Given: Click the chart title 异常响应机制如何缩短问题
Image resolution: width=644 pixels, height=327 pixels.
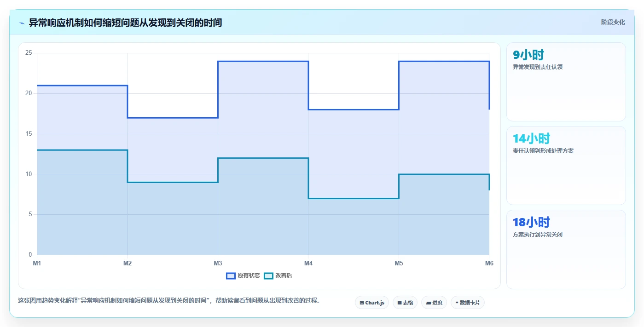Looking at the screenshot, I should 126,23.
